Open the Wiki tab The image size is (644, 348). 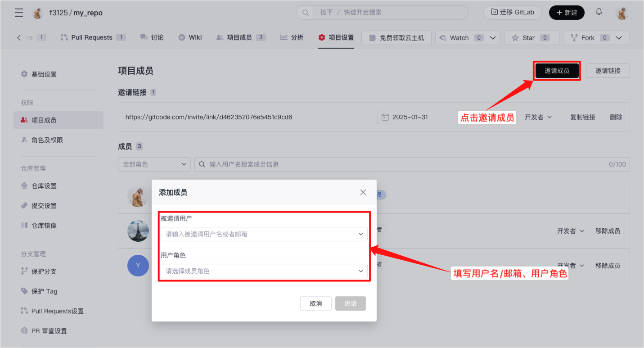pos(190,37)
